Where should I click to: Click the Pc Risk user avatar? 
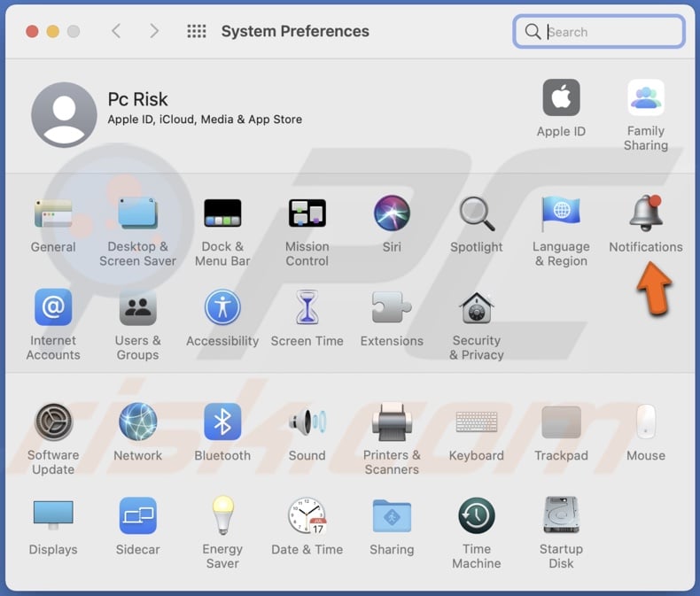point(64,116)
